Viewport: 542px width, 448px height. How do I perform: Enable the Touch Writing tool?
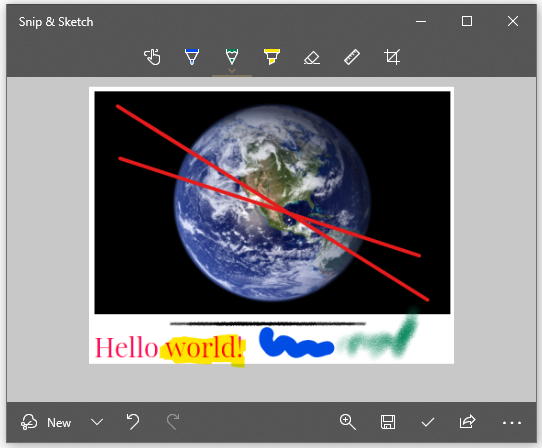pos(152,57)
